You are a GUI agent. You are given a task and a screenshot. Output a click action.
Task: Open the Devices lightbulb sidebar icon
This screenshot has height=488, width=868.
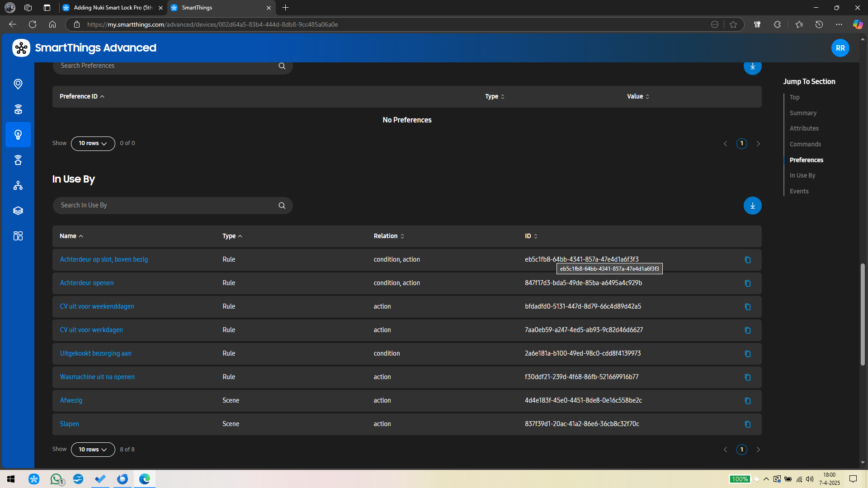[x=18, y=135]
